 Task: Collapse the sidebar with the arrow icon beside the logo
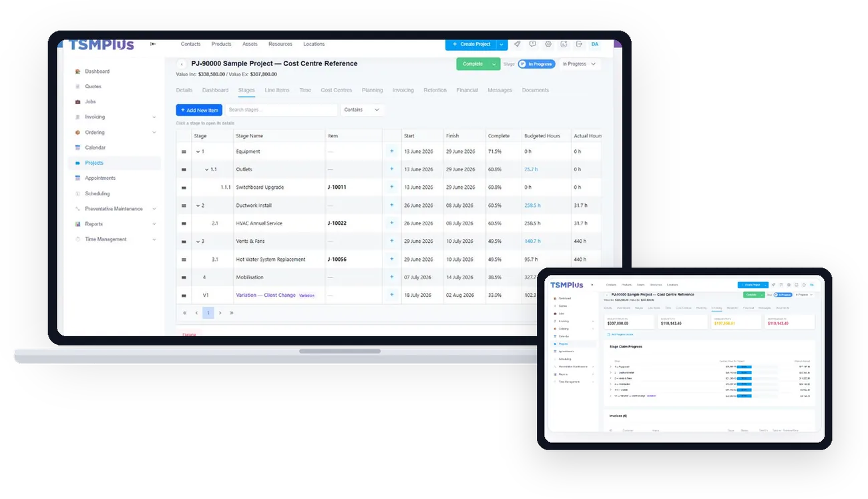(x=153, y=44)
